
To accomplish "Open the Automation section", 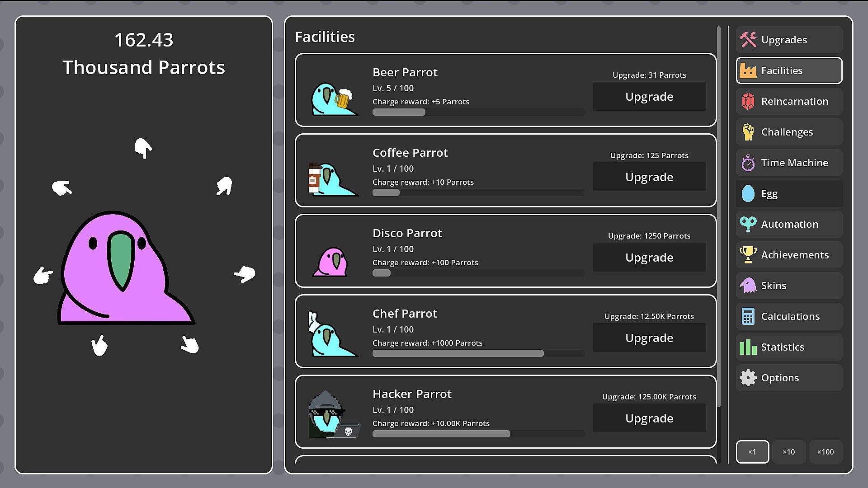I will pos(789,224).
